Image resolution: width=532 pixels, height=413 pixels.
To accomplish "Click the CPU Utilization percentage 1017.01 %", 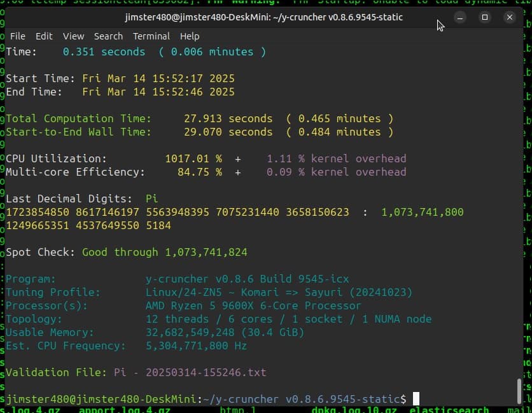I will click(x=193, y=158).
